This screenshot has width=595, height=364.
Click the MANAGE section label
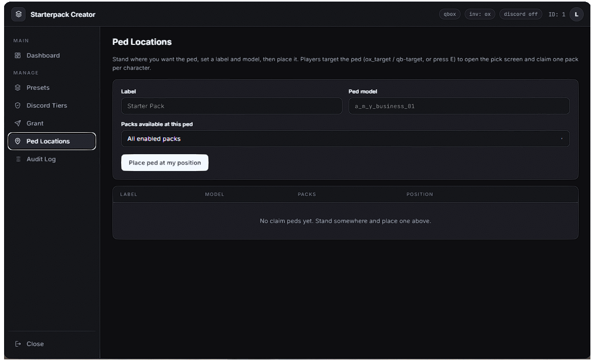[x=26, y=73]
